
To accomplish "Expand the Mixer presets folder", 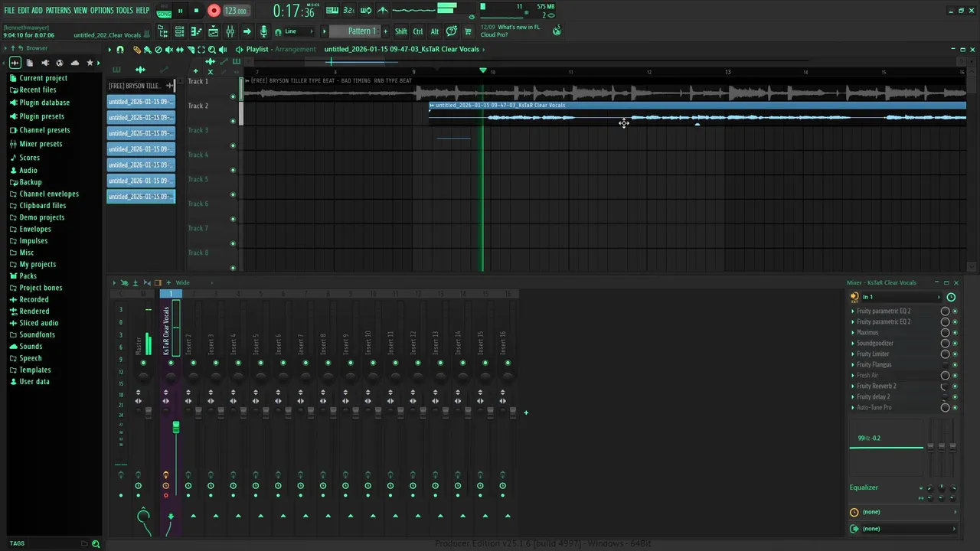I will point(41,144).
